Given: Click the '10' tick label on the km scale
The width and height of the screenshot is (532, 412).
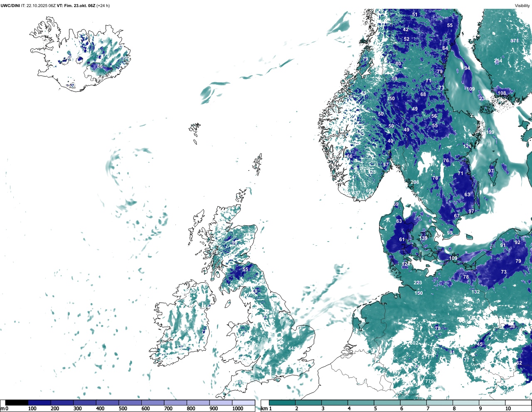Looking at the screenshot, I should click(x=508, y=409).
